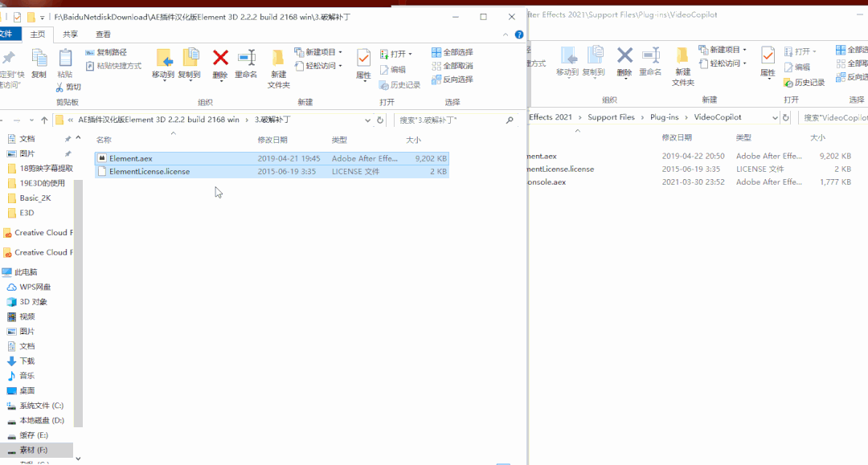Click Move to (移动到) in the front window

[163, 63]
